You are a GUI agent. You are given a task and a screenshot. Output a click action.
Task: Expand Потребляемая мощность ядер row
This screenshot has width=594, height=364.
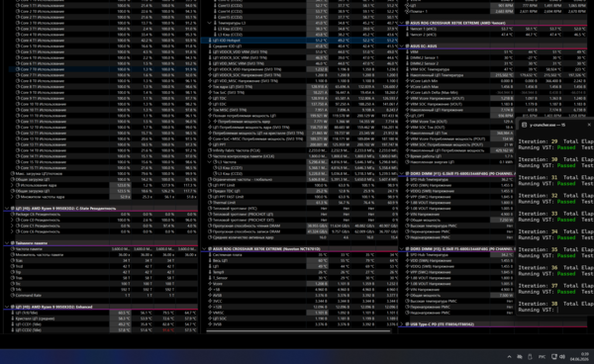click(x=210, y=122)
